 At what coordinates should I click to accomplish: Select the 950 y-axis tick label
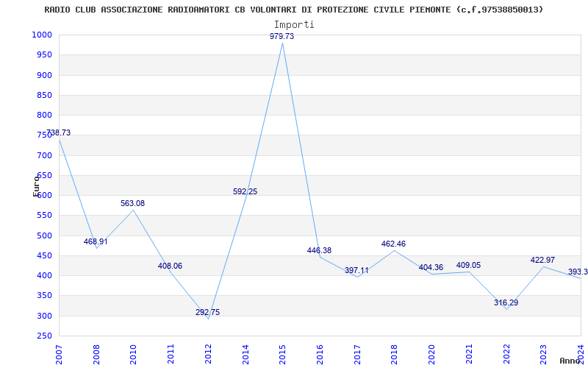44,54
